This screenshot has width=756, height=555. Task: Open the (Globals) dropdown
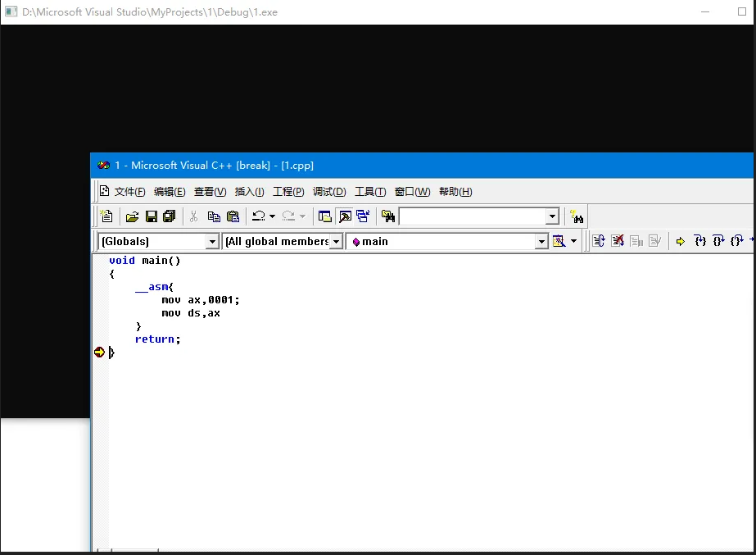click(x=212, y=241)
